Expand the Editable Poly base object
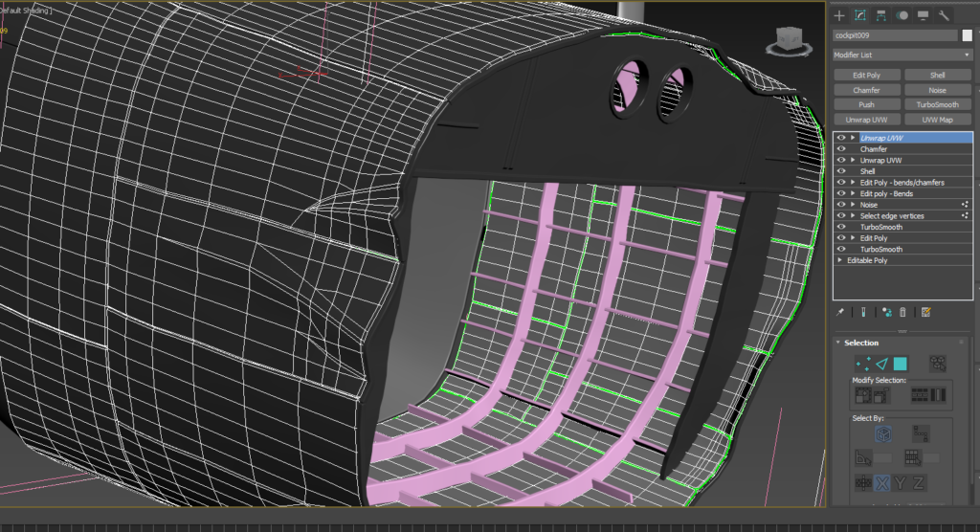This screenshot has width=980, height=532. tap(840, 260)
